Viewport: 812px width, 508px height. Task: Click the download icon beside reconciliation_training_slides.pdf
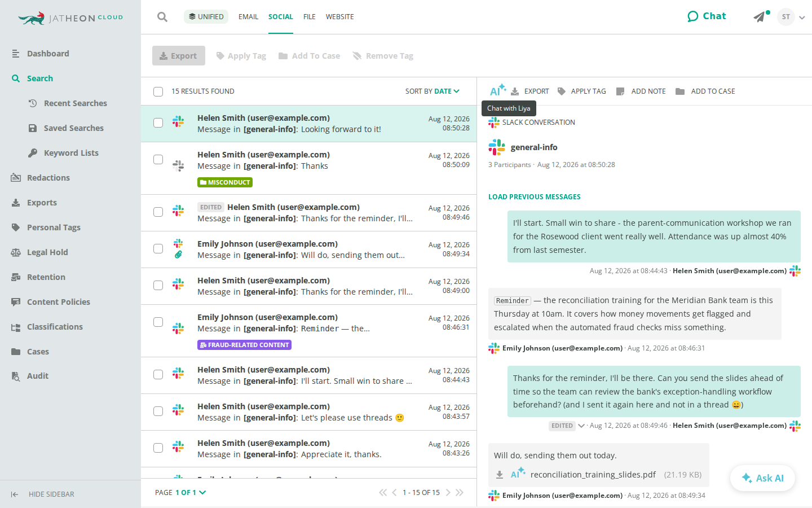500,475
